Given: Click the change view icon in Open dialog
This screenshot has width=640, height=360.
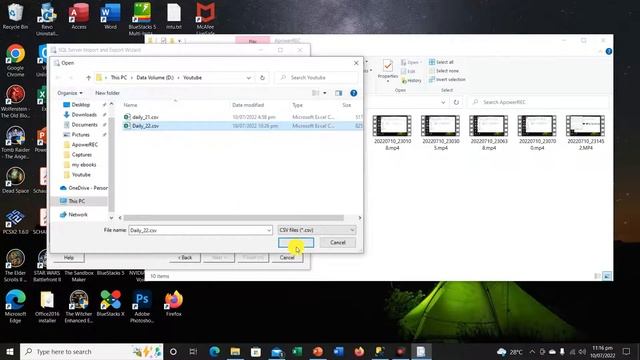Looking at the screenshot, I should tap(316, 93).
